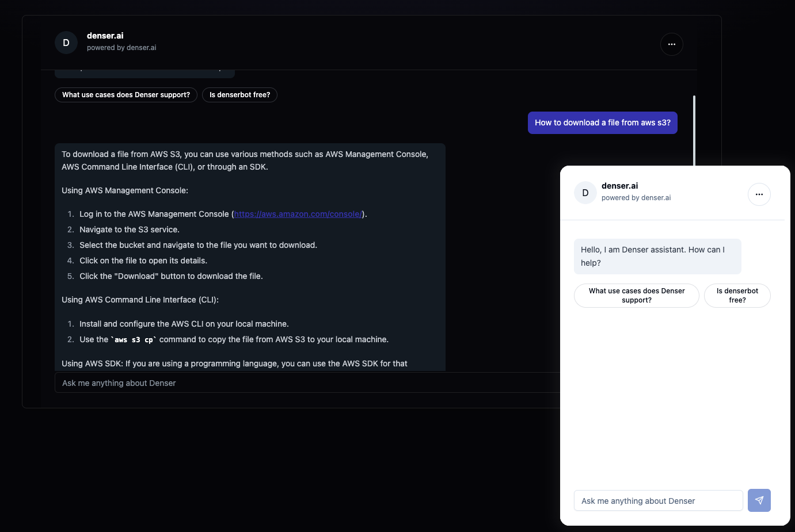Viewport: 795px width, 532px height.
Task: Select 'Is denserbot free?' chip in dark chat
Action: pos(239,94)
